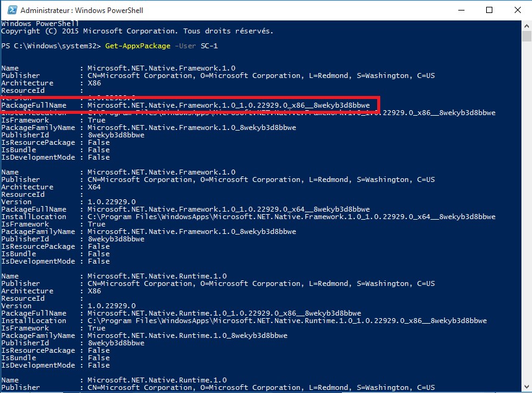Click the X64 Architecture value
The height and width of the screenshot is (393, 532).
point(94,187)
